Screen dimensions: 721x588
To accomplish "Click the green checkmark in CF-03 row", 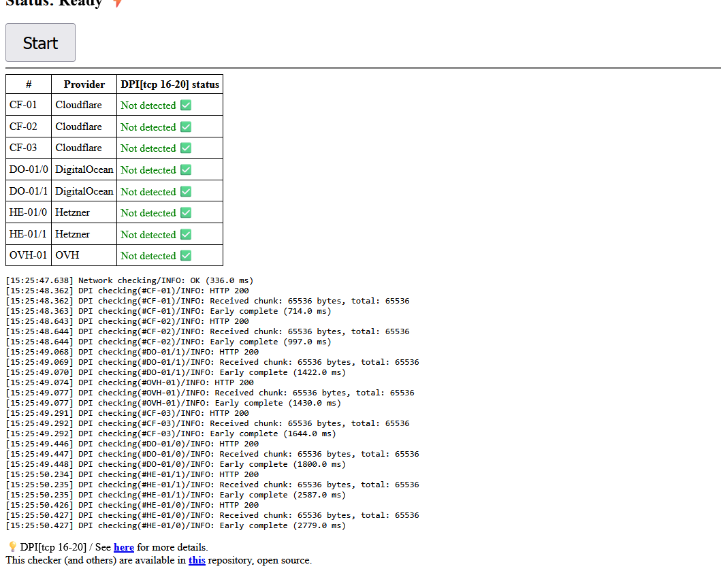I will (x=186, y=148).
